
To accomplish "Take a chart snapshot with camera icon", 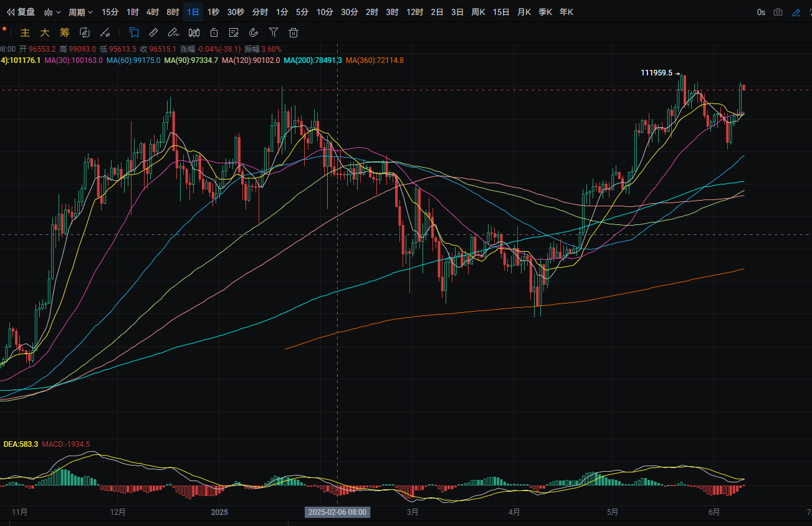I will click(x=778, y=12).
